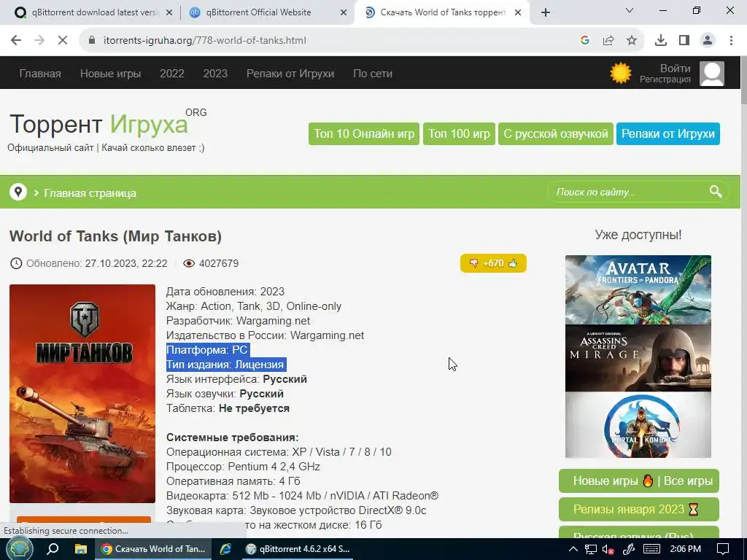Open Топ 10 Онлайн игр
747x560 pixels.
click(x=364, y=134)
